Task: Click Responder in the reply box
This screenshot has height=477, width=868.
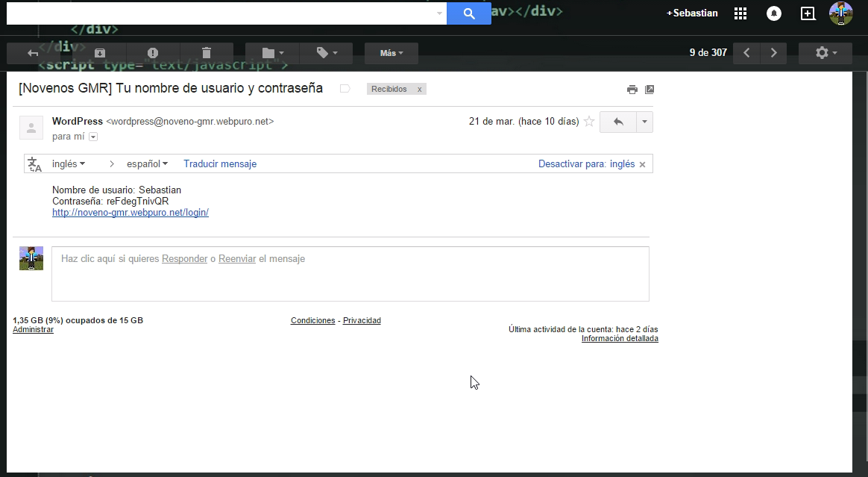Action: coord(184,259)
